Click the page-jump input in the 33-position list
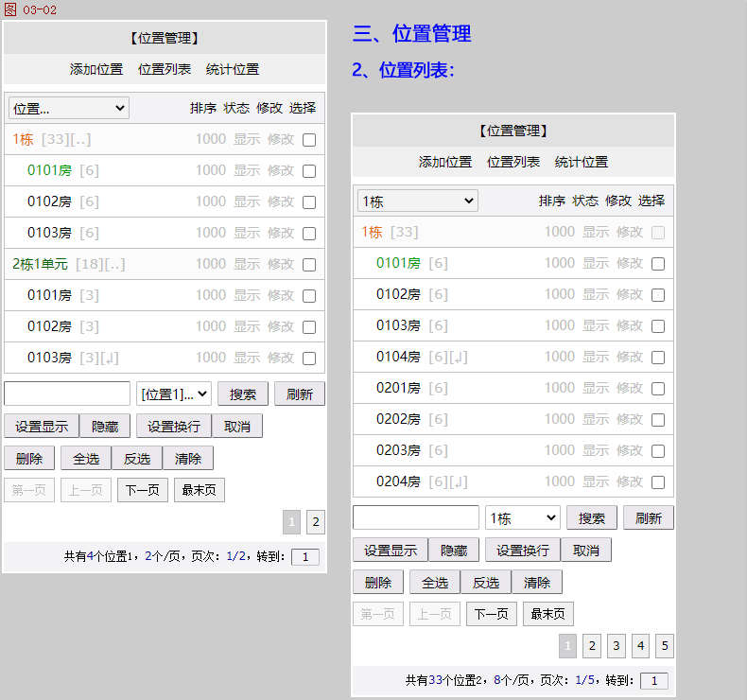The width and height of the screenshot is (747, 700). point(654,680)
